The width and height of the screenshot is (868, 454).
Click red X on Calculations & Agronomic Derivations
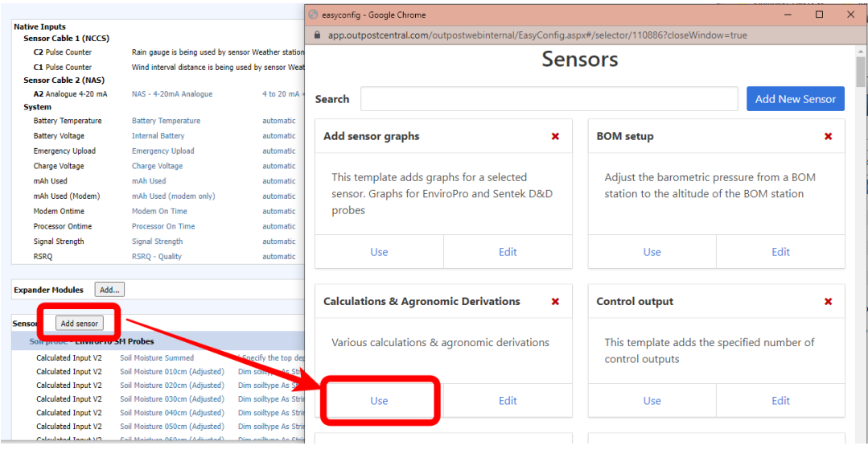coord(555,302)
